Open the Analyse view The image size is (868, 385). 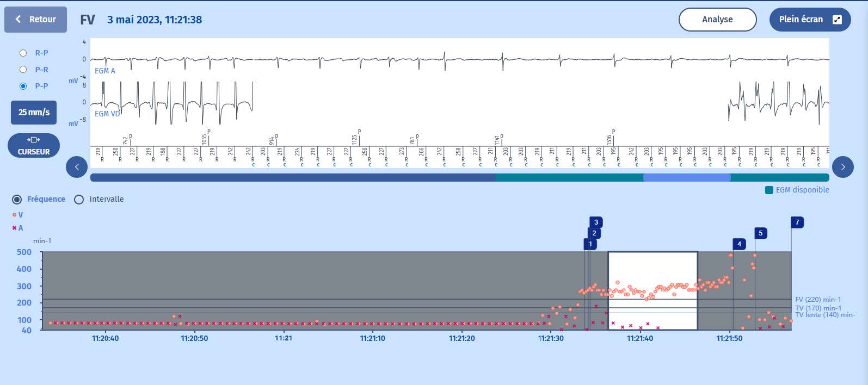717,20
